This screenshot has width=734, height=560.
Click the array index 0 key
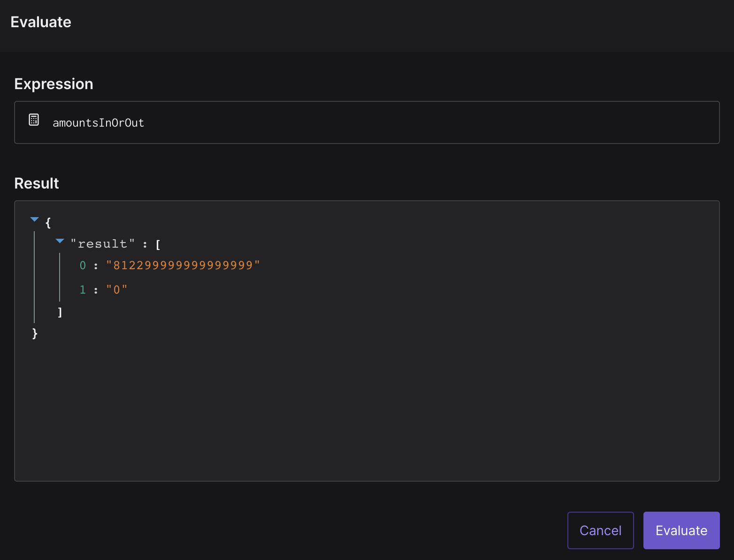[83, 265]
